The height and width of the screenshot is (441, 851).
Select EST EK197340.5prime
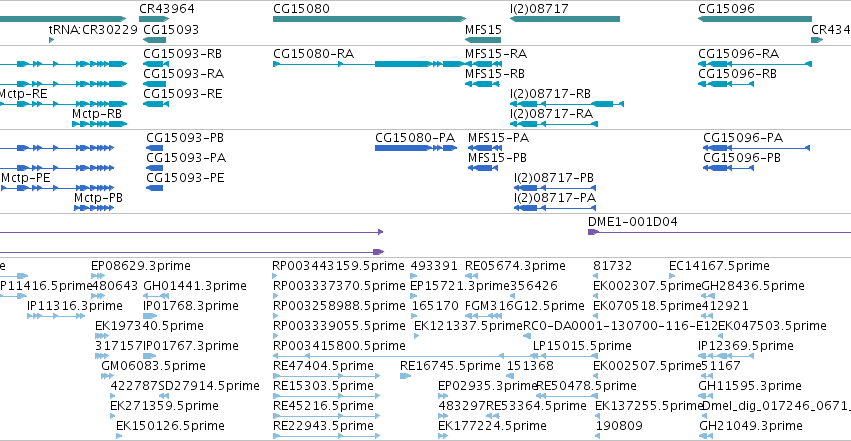(149, 326)
